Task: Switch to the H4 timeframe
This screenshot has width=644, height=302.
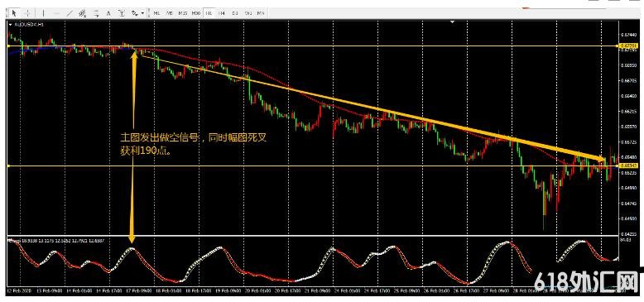Action: (222, 13)
